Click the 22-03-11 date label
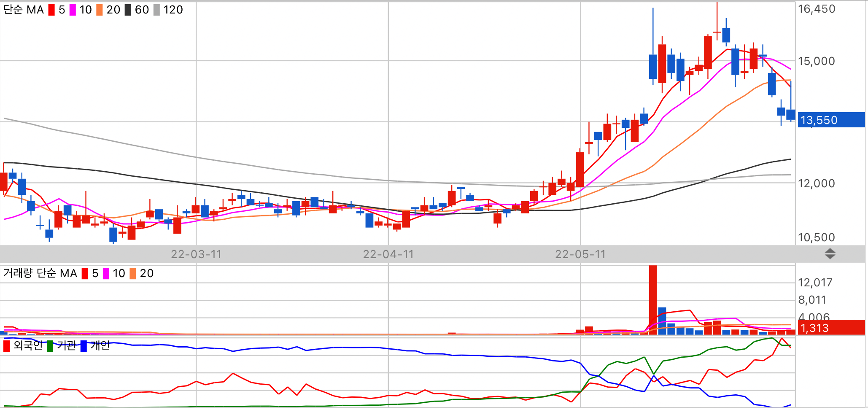This screenshot has height=415, width=868. pyautogui.click(x=196, y=254)
